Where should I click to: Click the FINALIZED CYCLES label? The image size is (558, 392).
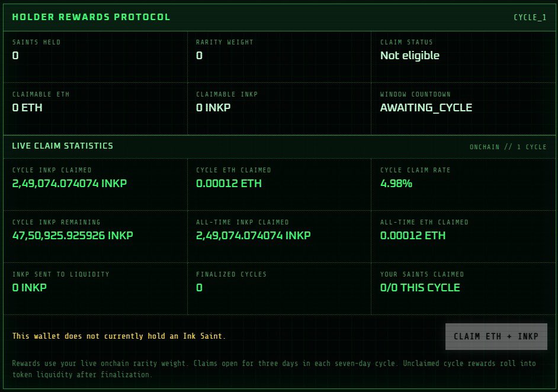coord(231,274)
